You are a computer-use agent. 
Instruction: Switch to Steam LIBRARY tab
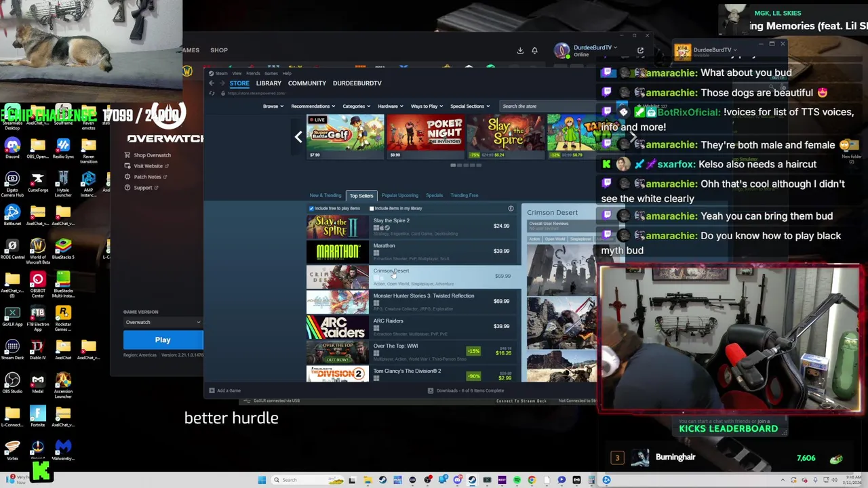click(269, 83)
